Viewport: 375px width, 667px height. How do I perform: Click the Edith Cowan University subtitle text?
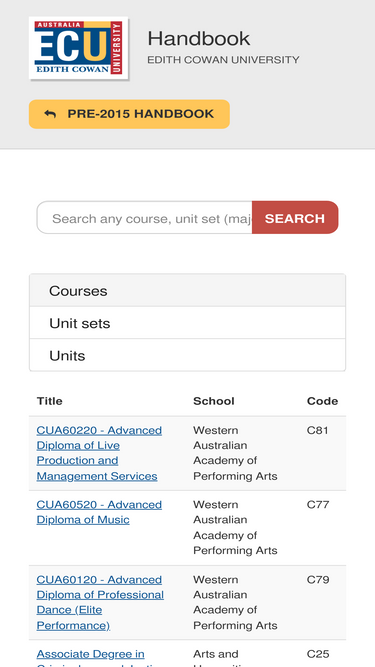point(223,60)
